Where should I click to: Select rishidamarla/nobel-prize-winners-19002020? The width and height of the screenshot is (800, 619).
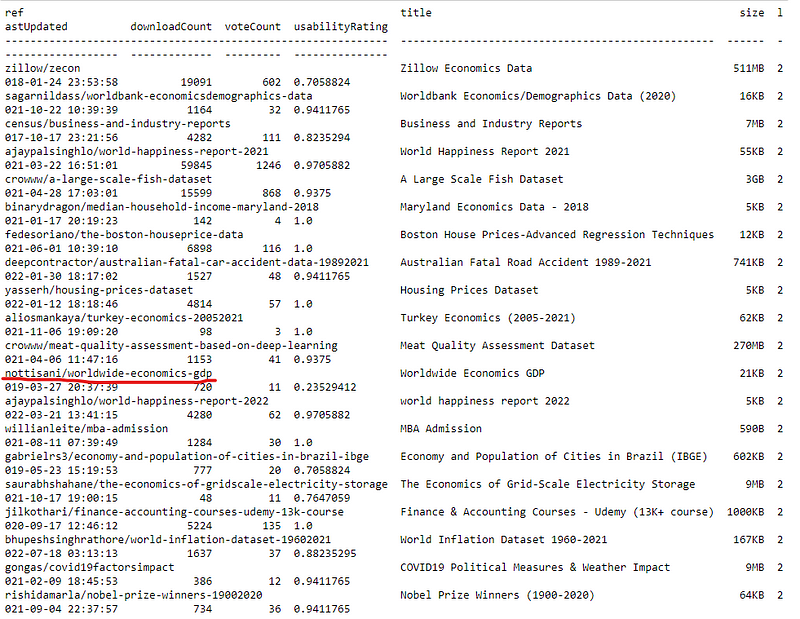(x=134, y=595)
